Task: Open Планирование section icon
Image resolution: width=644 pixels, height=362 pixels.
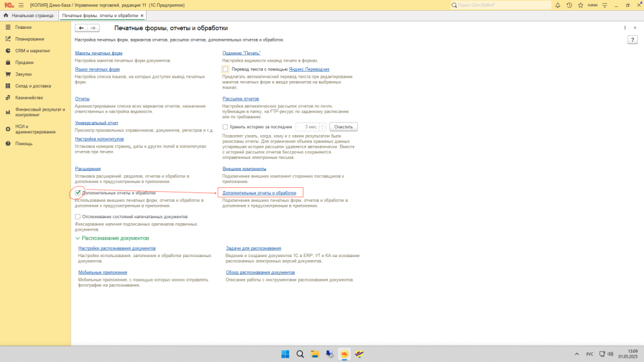Action: pyautogui.click(x=8, y=39)
